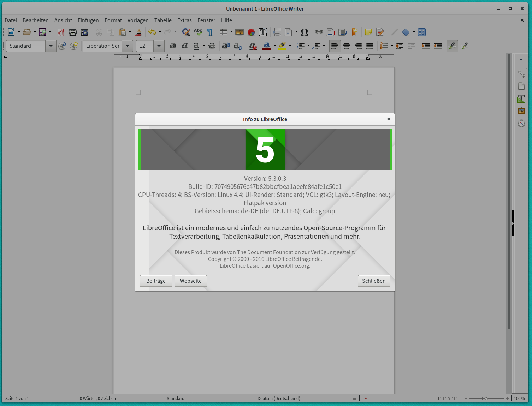
Task: Click the zoom slider in status bar
Action: pos(486,398)
